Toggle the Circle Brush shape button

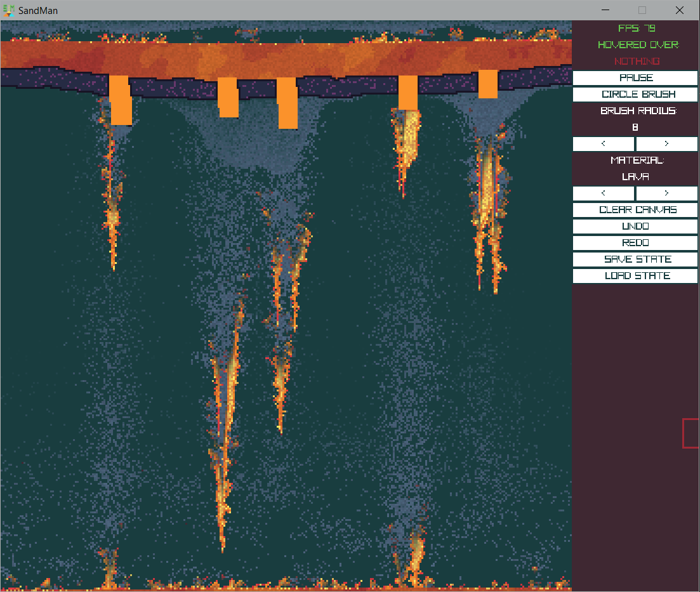pos(635,95)
